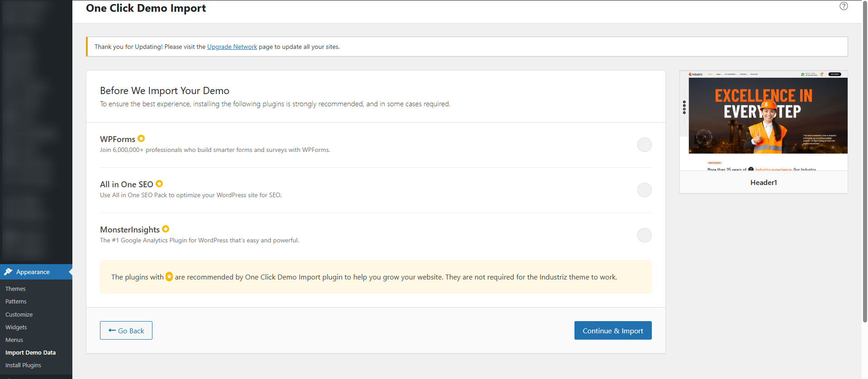Click the MonsterInsights plugin name
The width and height of the screenshot is (868, 379).
pyautogui.click(x=130, y=230)
